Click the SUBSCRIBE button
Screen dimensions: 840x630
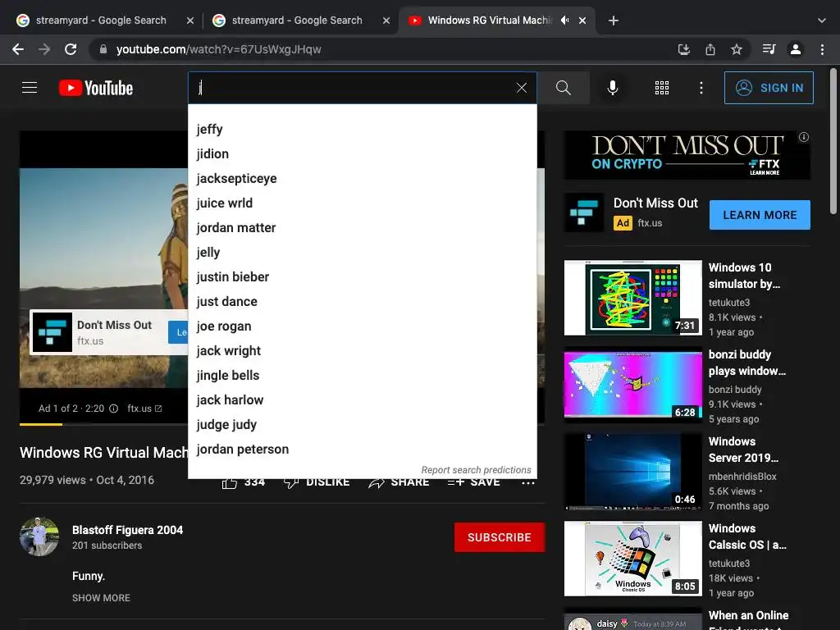(500, 537)
